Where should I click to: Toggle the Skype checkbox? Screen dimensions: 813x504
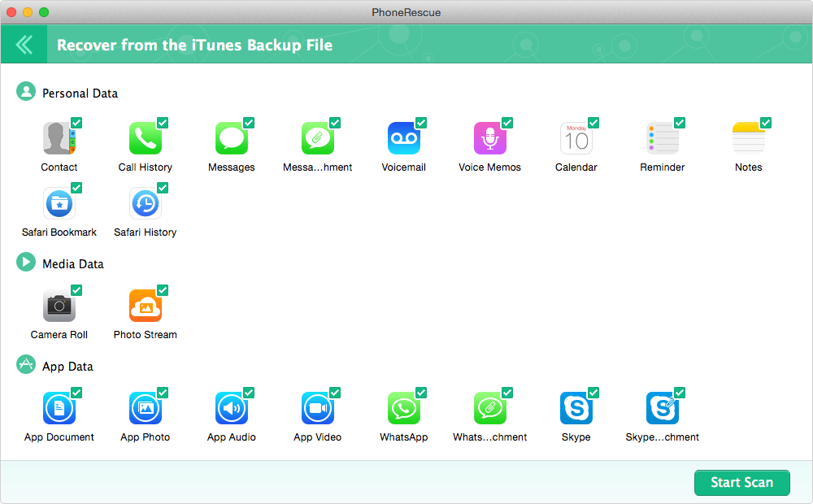click(x=593, y=393)
